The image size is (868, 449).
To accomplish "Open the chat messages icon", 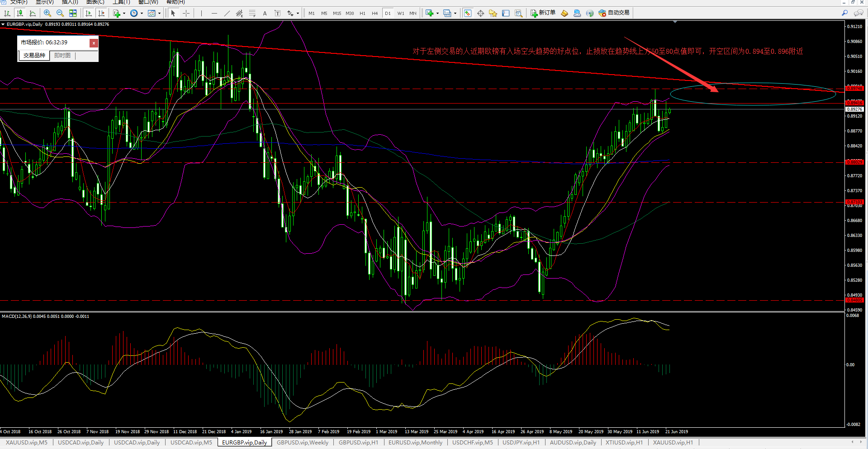I will click(x=859, y=13).
